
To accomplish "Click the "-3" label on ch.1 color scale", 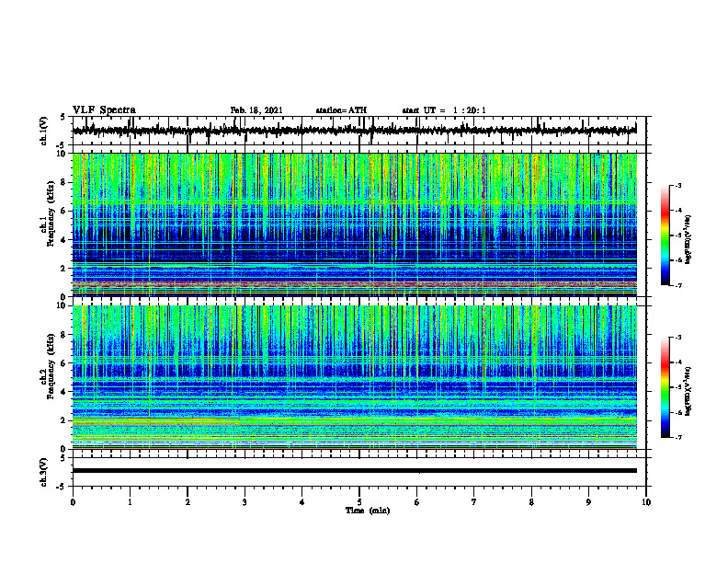I will pyautogui.click(x=677, y=186).
